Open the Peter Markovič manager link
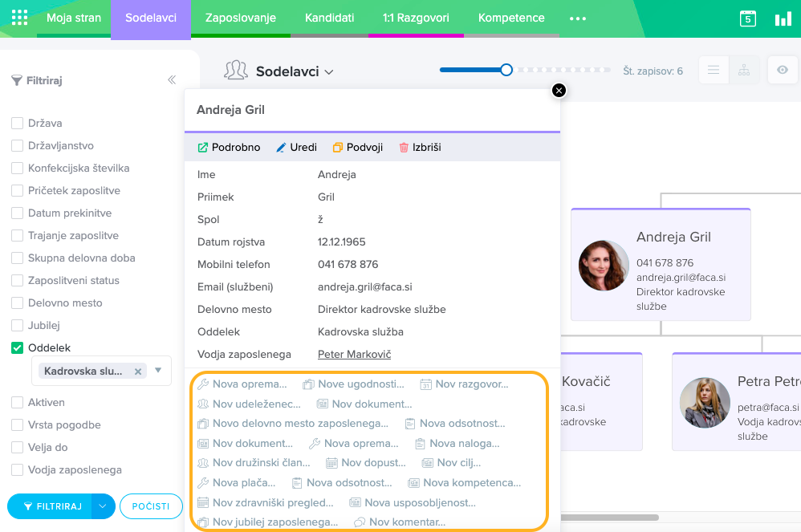801x532 pixels. (x=354, y=354)
